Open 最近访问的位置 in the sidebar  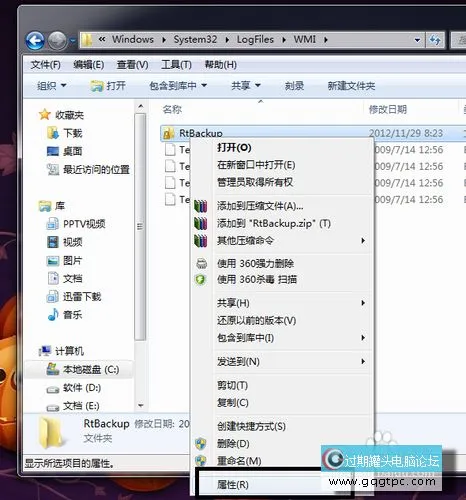coord(88,169)
